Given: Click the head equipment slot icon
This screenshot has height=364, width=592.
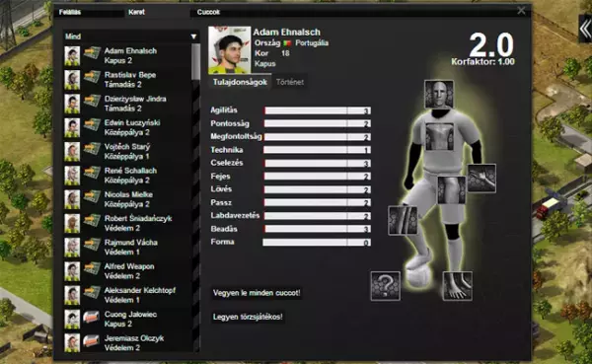Looking at the screenshot, I should pos(439,95).
